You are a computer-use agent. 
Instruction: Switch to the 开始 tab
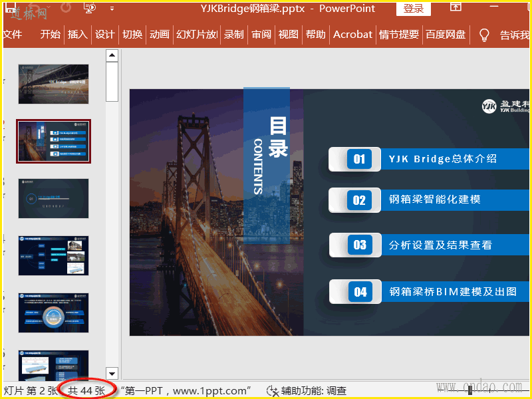click(x=51, y=35)
